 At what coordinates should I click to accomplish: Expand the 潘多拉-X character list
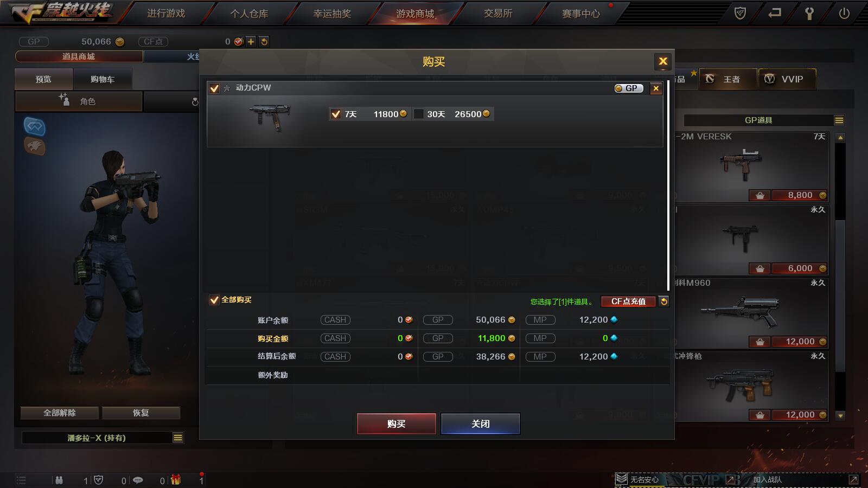178,438
